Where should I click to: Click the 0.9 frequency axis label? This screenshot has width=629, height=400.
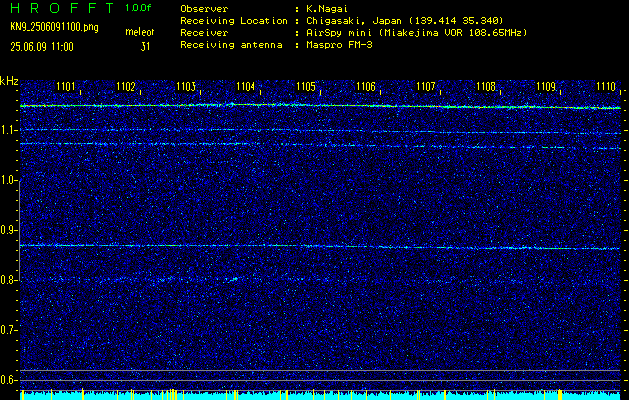tap(8, 230)
